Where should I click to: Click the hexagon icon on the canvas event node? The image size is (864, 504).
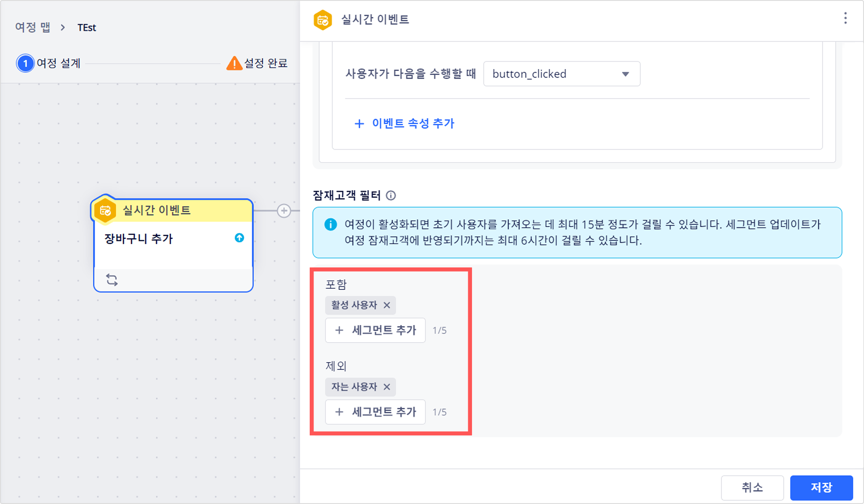[x=105, y=210]
